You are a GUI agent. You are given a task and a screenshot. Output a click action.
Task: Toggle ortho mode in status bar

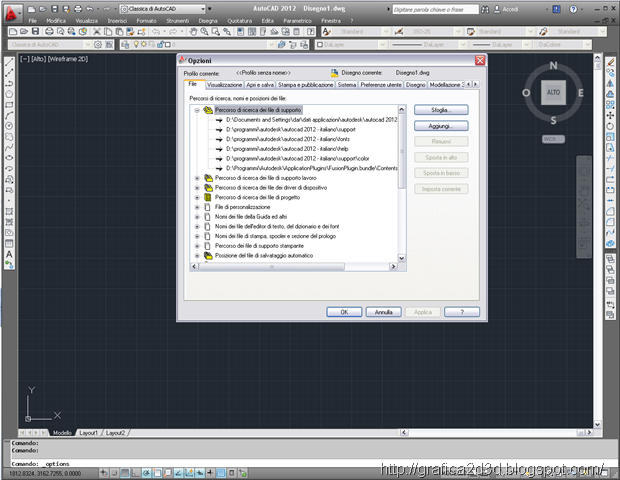[x=136, y=472]
